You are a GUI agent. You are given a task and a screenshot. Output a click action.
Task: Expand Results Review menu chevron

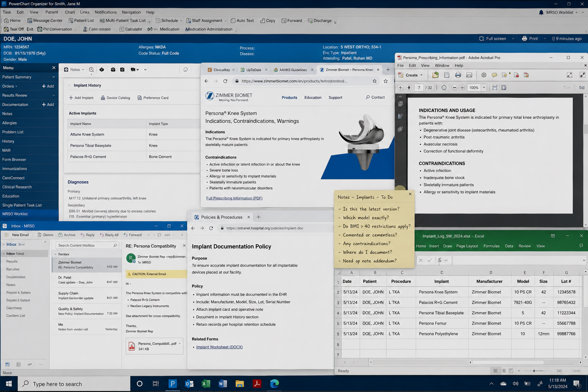pos(54,95)
